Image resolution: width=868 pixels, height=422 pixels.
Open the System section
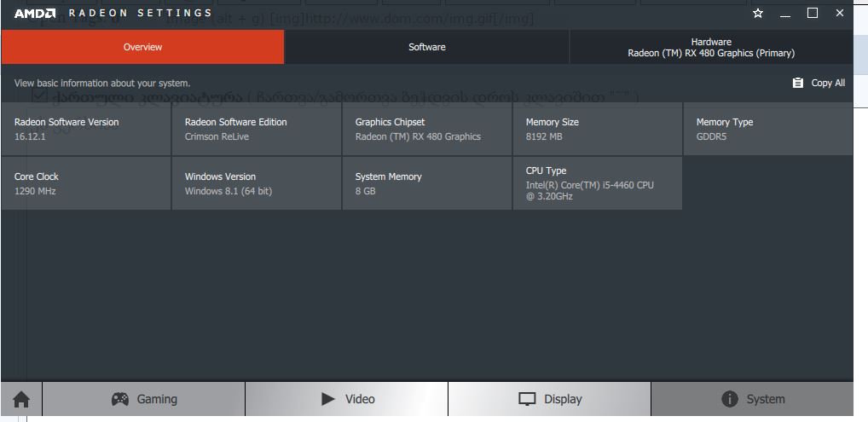pos(752,399)
